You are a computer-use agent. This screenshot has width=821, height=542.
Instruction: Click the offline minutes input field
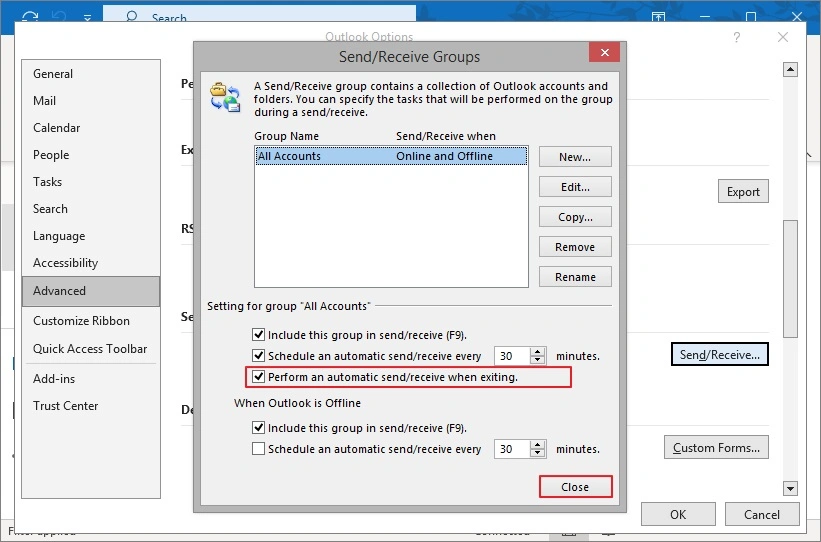click(512, 449)
